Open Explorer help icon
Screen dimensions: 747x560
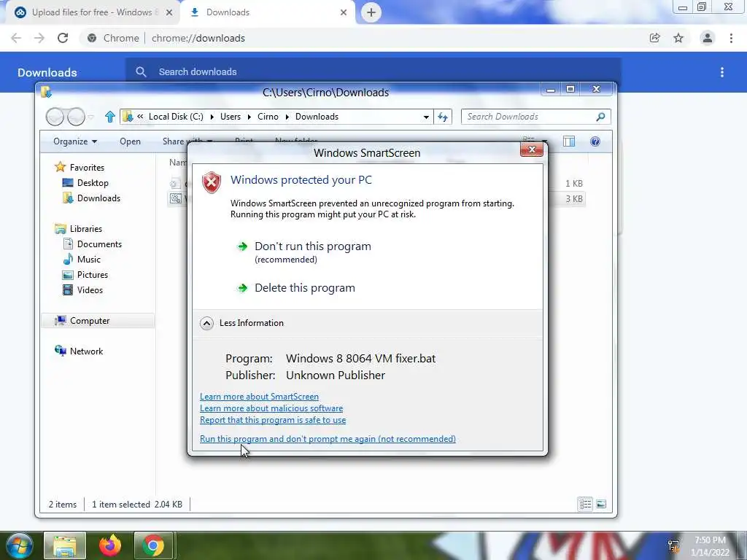pyautogui.click(x=595, y=141)
